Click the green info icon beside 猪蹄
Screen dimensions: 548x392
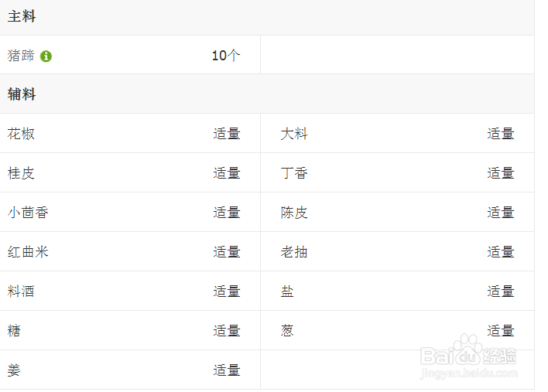pos(46,56)
